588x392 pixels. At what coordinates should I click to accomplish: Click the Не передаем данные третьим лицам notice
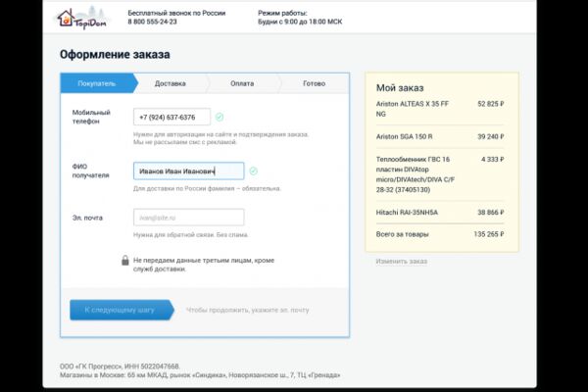pyautogui.click(x=204, y=265)
